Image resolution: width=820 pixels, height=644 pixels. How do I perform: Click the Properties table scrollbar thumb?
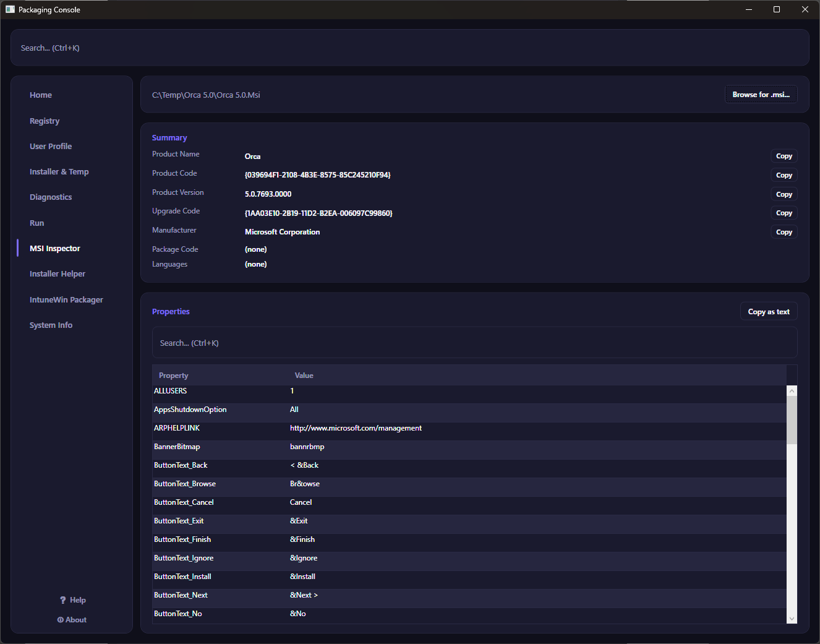792,420
